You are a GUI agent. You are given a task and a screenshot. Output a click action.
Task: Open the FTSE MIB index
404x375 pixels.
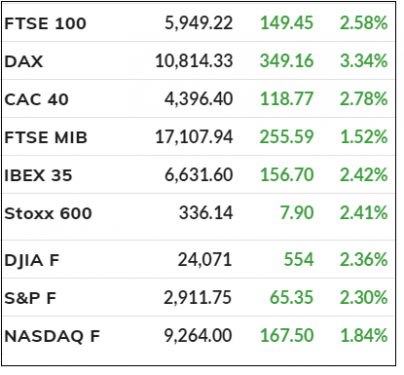coord(46,137)
